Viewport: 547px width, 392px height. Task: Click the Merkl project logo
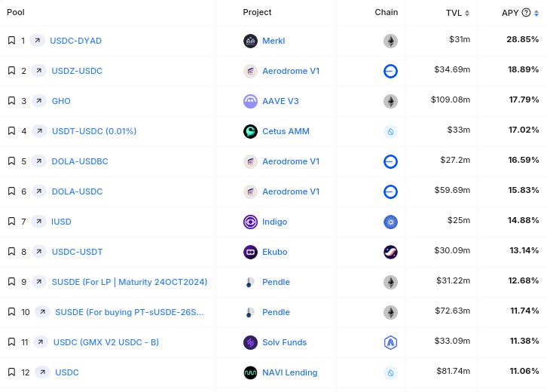click(x=250, y=41)
